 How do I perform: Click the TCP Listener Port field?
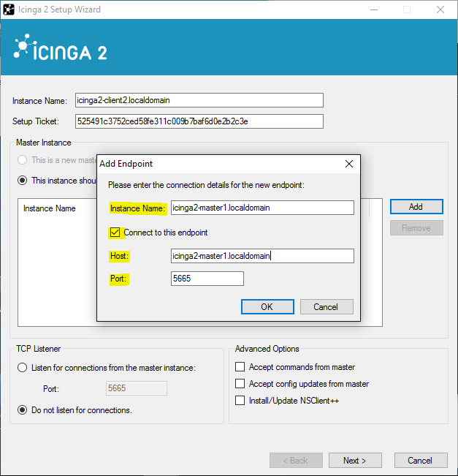point(137,388)
